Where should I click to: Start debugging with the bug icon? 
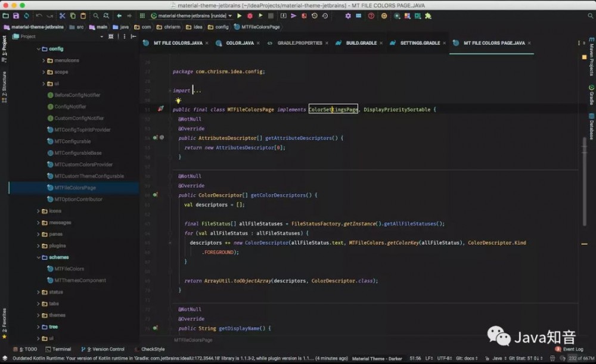click(x=249, y=16)
